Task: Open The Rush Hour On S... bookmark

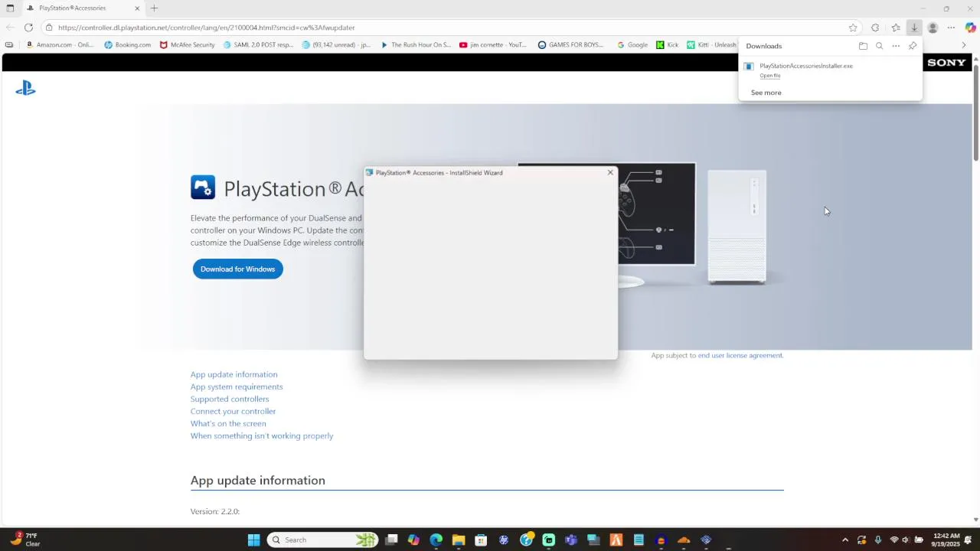Action: 416,45
